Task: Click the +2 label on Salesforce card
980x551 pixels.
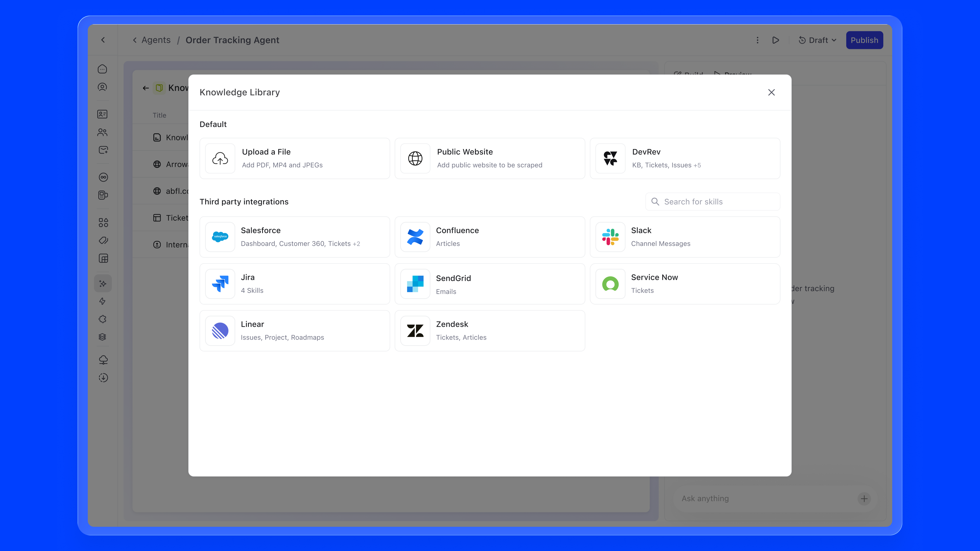Action: (x=356, y=244)
